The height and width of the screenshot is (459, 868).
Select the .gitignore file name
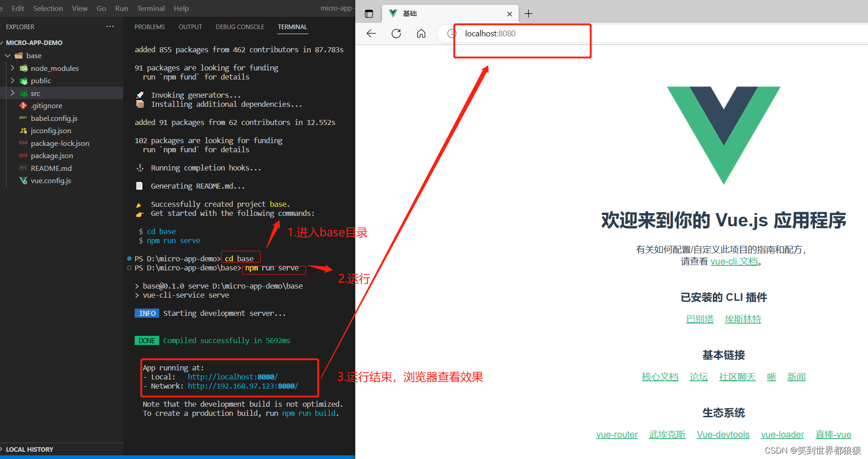46,106
